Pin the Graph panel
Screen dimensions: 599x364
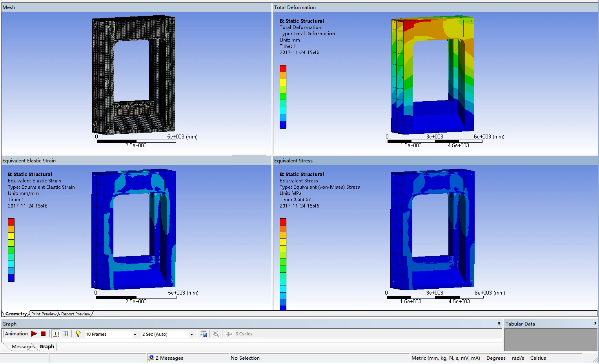pos(499,324)
